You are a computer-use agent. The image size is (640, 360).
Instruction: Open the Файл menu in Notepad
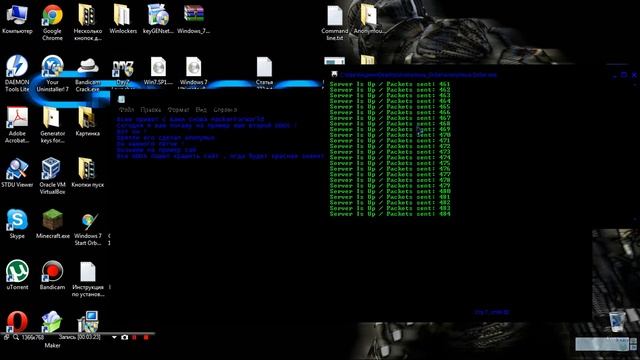point(127,110)
